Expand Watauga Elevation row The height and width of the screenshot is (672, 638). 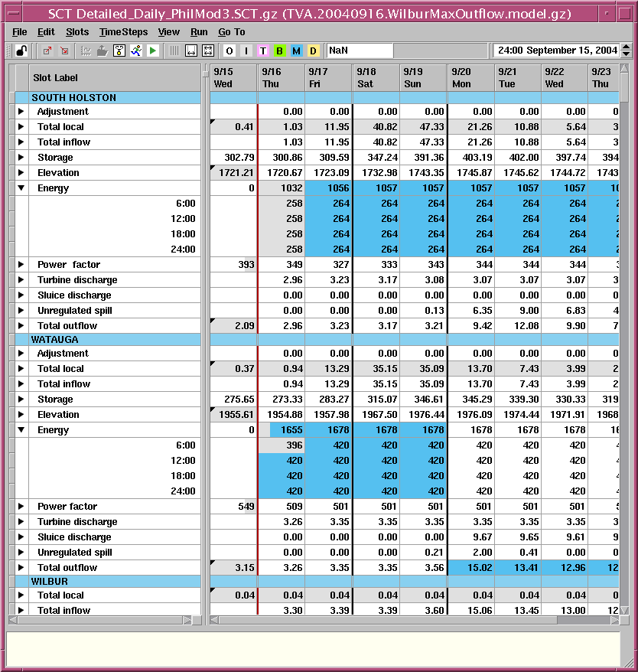tap(21, 414)
